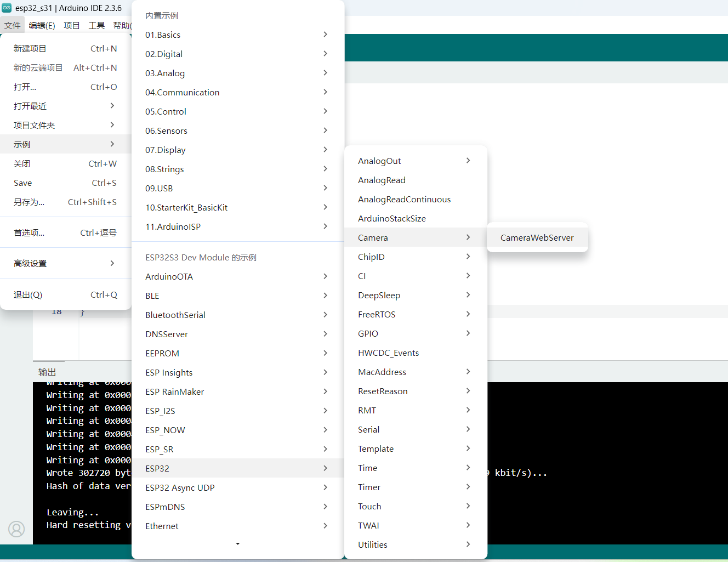The image size is (728, 562).
Task: Expand 高级设置 submenu
Action: (x=66, y=263)
